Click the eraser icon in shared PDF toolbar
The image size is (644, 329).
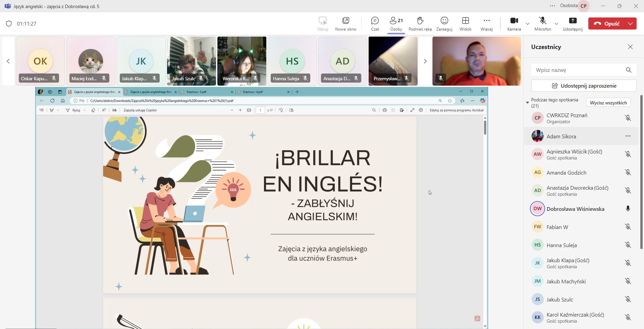click(93, 110)
